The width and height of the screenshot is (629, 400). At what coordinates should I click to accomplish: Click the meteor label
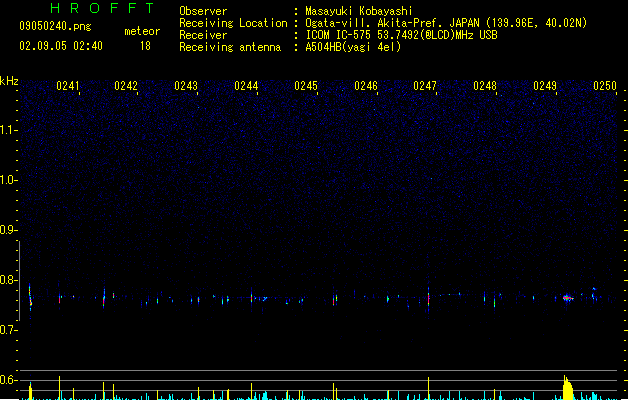(x=142, y=31)
